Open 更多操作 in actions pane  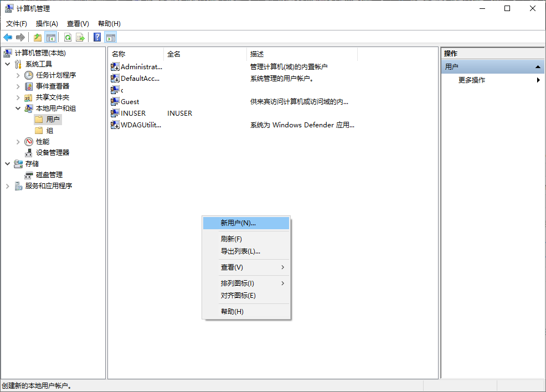click(x=493, y=80)
